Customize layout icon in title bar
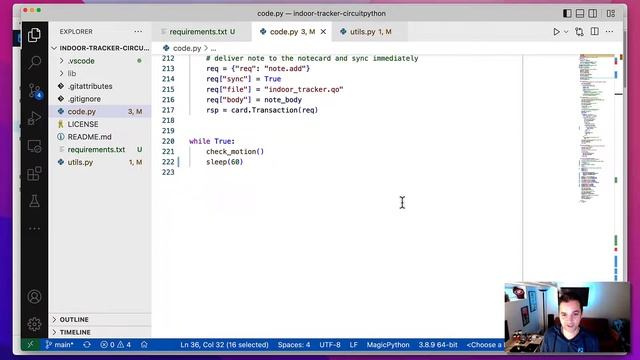This screenshot has height=360, width=640. (611, 13)
